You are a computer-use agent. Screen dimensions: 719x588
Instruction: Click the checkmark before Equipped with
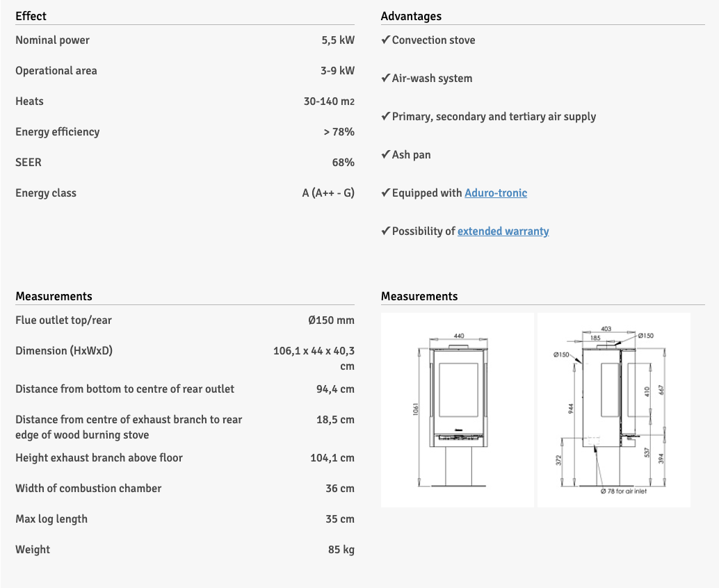pyautogui.click(x=385, y=193)
